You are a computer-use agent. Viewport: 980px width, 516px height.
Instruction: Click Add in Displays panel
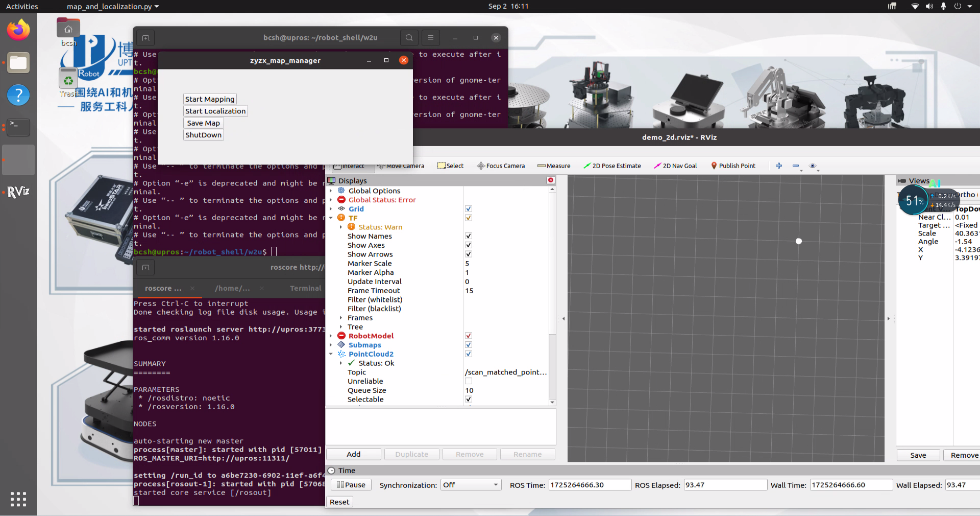[354, 454]
